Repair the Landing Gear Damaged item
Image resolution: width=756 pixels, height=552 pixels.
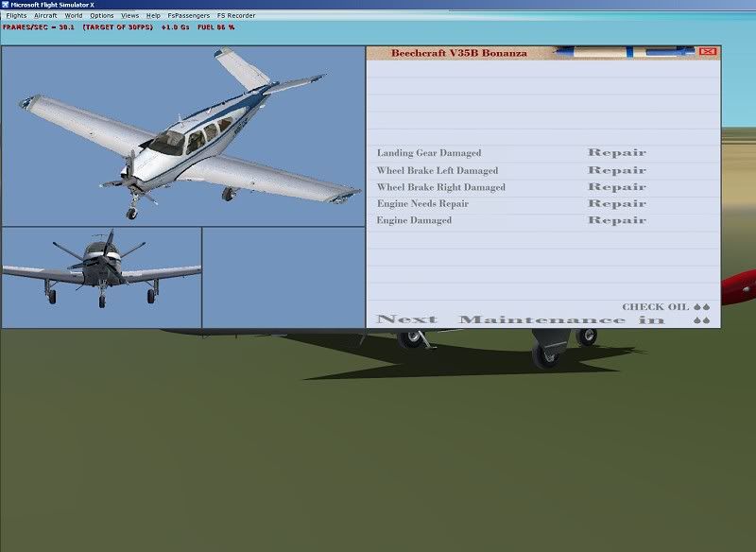pyautogui.click(x=617, y=153)
